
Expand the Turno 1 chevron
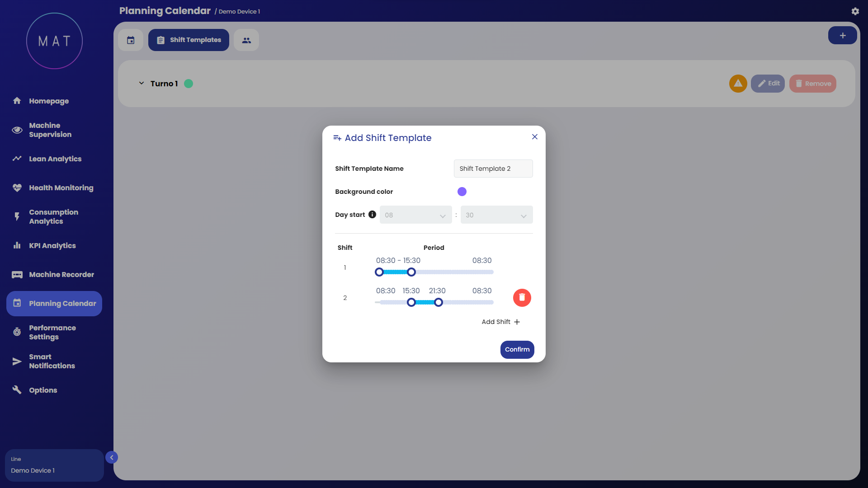coord(142,84)
